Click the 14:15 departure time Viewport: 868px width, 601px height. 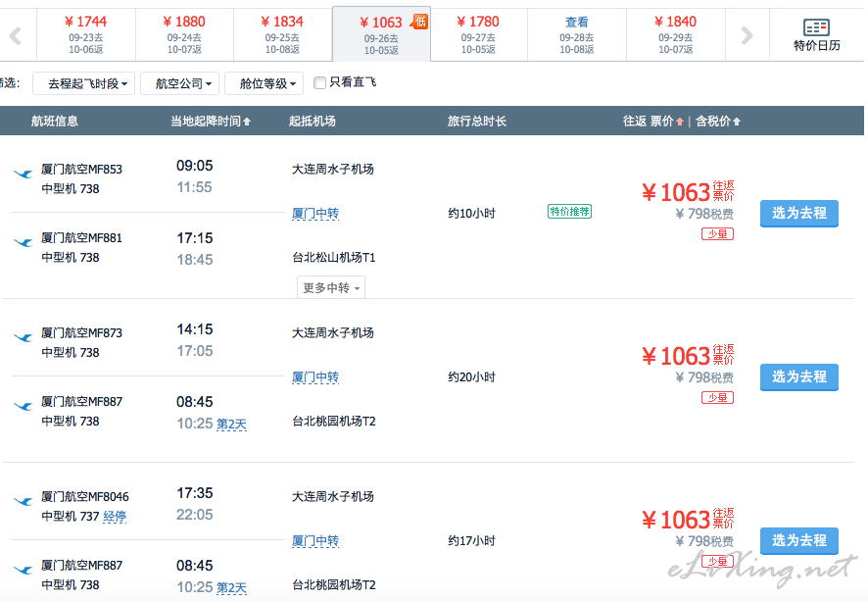pyautogui.click(x=195, y=329)
